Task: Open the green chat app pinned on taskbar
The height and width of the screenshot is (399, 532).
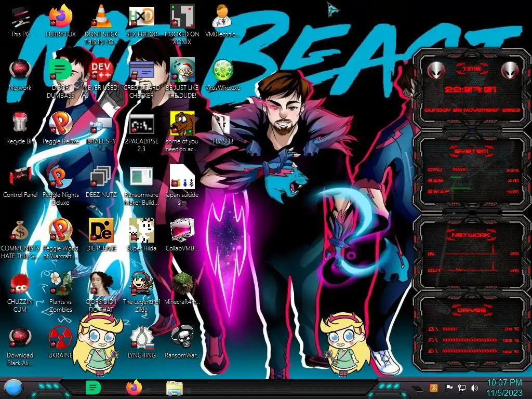Action: pos(93,388)
